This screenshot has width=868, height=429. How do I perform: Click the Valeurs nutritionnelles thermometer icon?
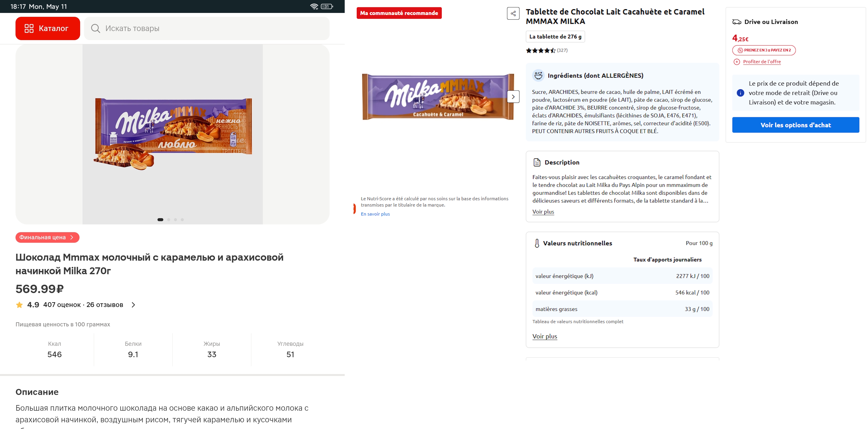point(537,243)
